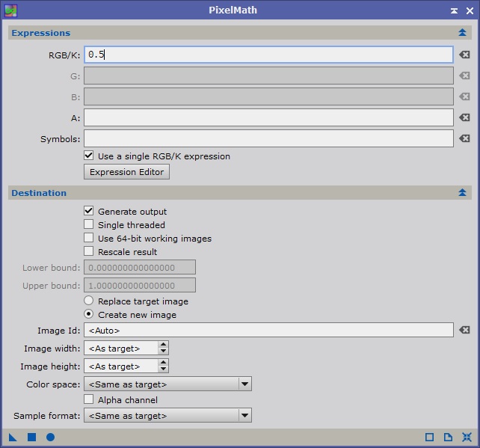This screenshot has height=448, width=480.
Task: Click the New Instance triangle icon
Action: (13, 438)
